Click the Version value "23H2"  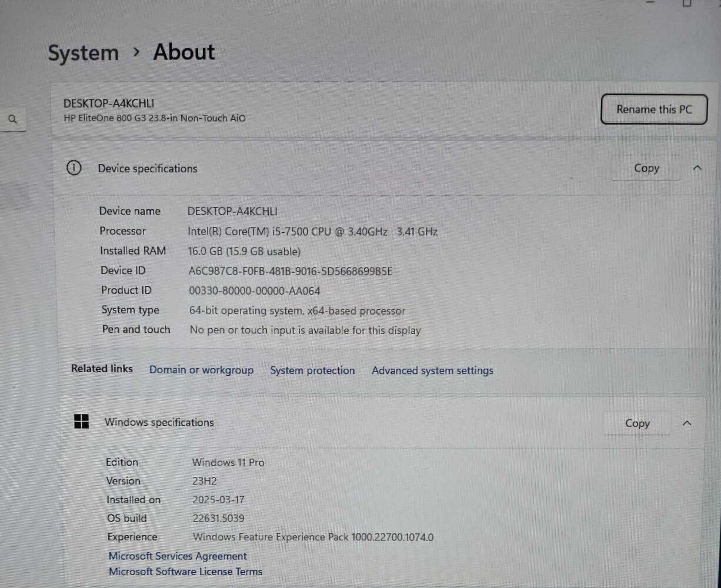205,481
